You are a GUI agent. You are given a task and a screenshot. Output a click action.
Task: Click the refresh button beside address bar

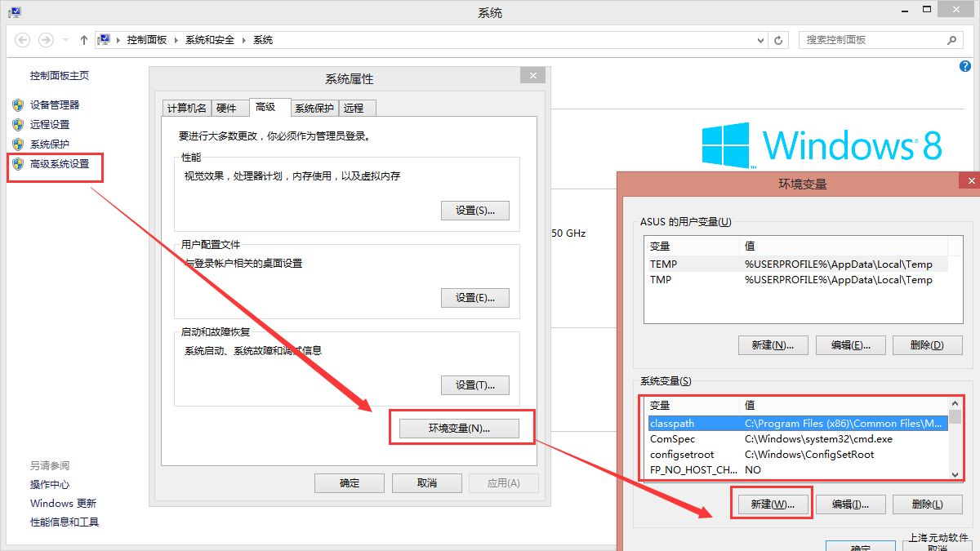point(779,39)
